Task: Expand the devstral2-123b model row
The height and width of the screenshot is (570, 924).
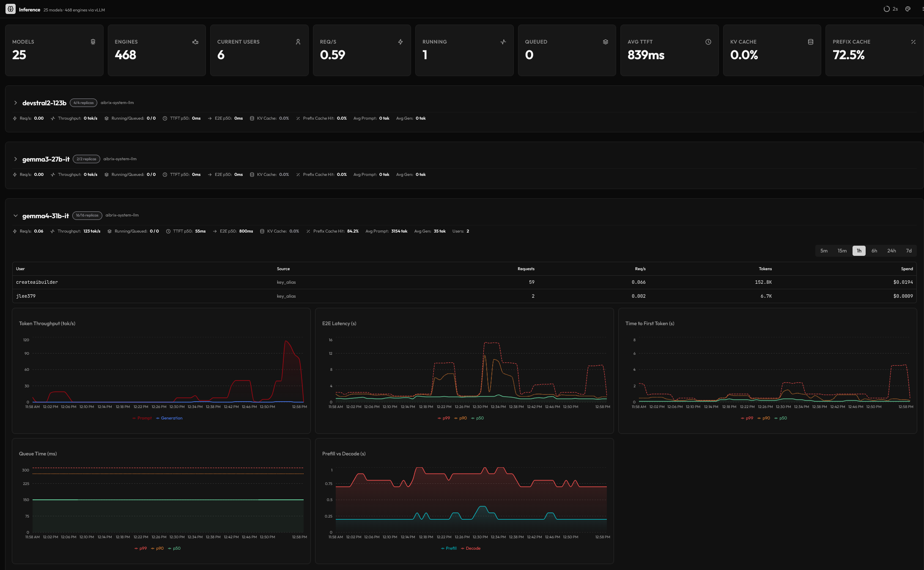Action: pyautogui.click(x=16, y=103)
